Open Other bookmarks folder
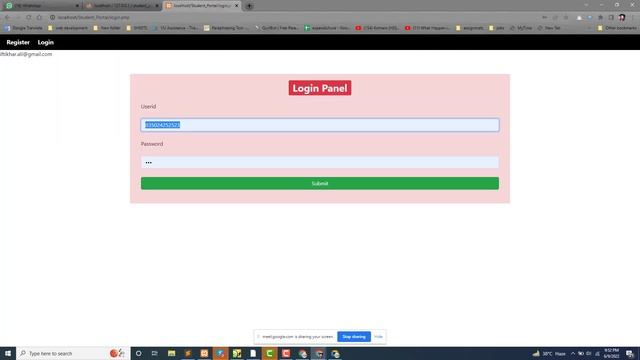This screenshot has height=360, width=640. click(x=617, y=28)
